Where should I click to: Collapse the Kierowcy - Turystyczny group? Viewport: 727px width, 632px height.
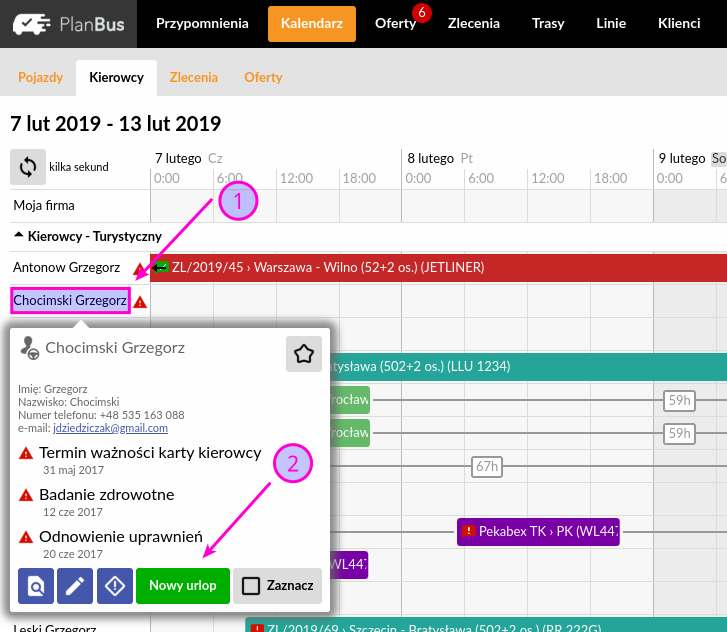19,237
